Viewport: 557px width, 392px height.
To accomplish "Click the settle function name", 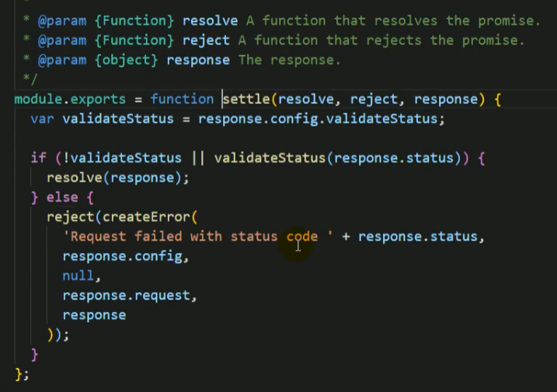I will (246, 99).
